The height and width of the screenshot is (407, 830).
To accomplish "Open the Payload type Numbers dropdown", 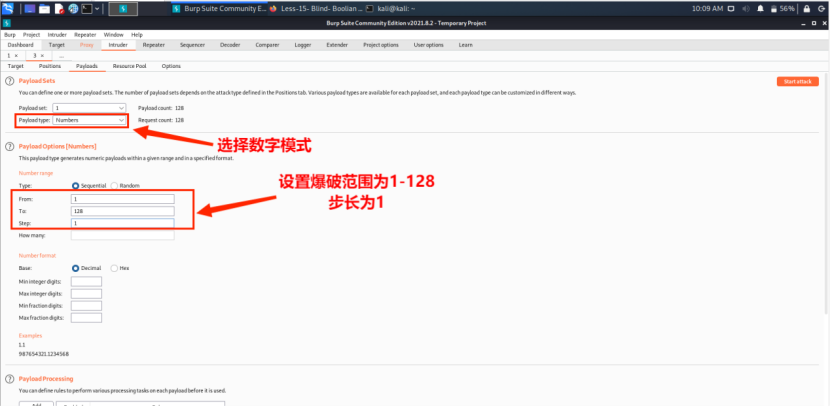I will coord(89,120).
